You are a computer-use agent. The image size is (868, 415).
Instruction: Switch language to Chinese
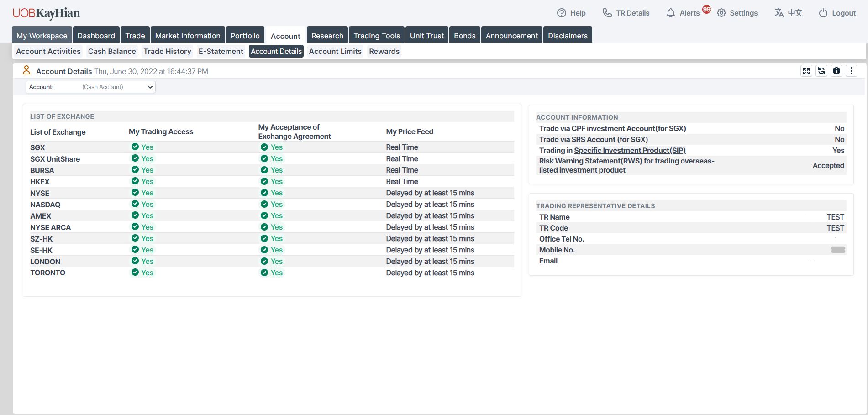click(788, 13)
